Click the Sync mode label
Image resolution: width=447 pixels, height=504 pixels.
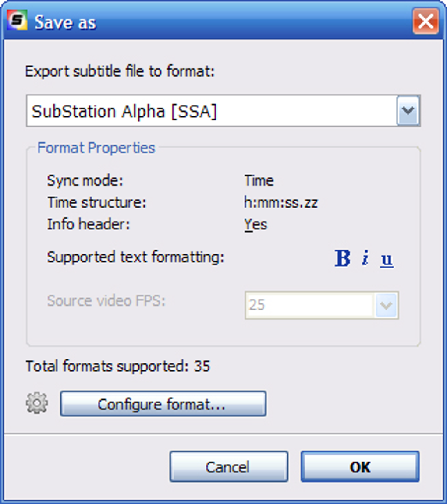(85, 180)
